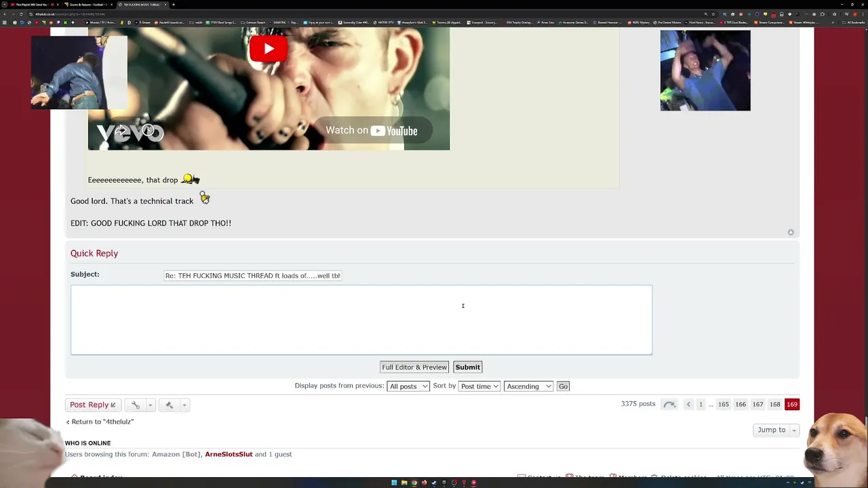The image size is (868, 488).
Task: Open Amazon [Bot] profile link
Action: (176, 454)
